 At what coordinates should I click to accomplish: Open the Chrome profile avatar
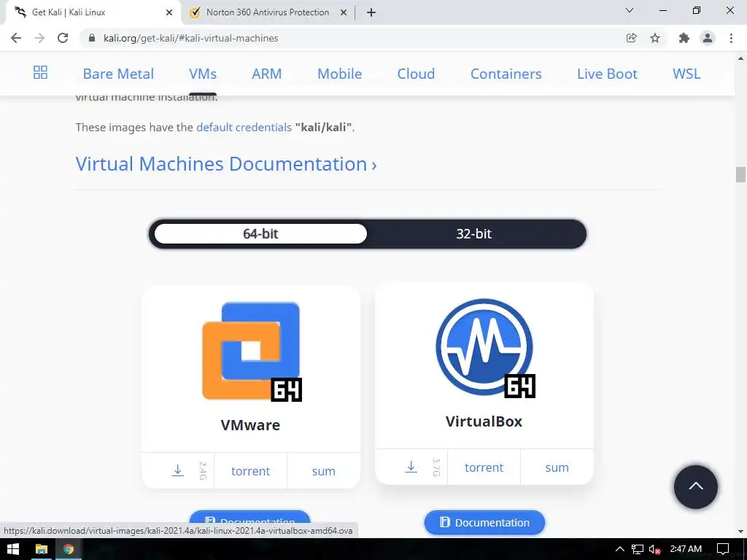pyautogui.click(x=708, y=38)
